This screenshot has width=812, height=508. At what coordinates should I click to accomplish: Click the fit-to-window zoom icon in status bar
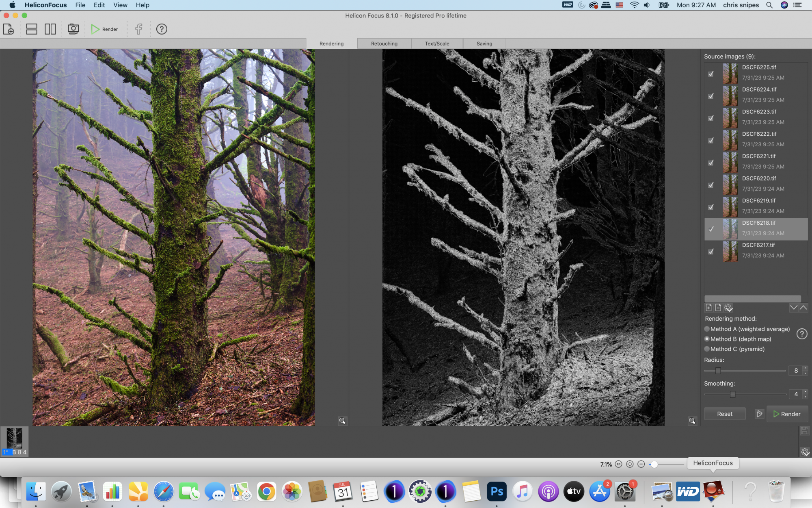click(x=630, y=464)
